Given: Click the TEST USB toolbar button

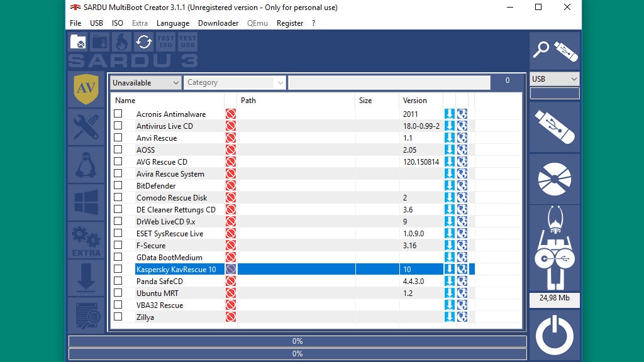Looking at the screenshot, I should [x=187, y=42].
